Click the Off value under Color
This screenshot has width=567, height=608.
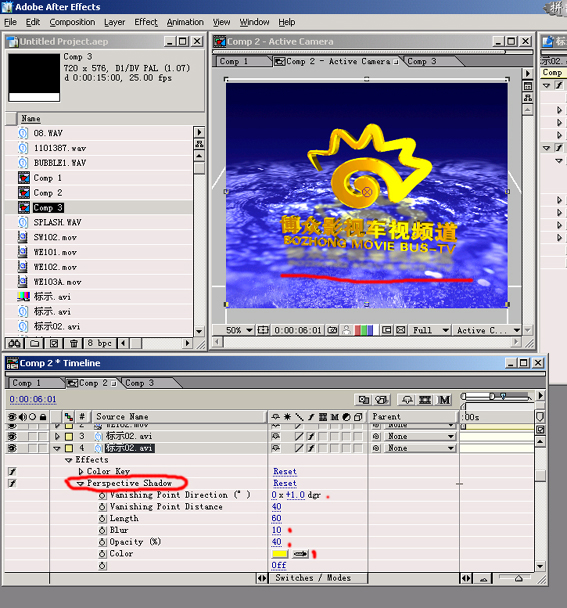[278, 565]
